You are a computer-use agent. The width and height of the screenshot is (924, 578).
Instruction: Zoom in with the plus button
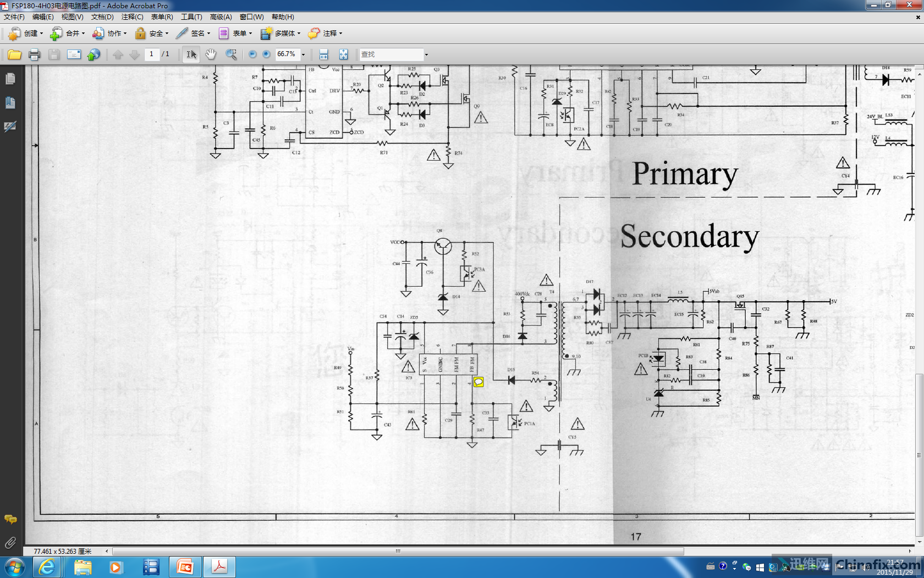(x=266, y=54)
